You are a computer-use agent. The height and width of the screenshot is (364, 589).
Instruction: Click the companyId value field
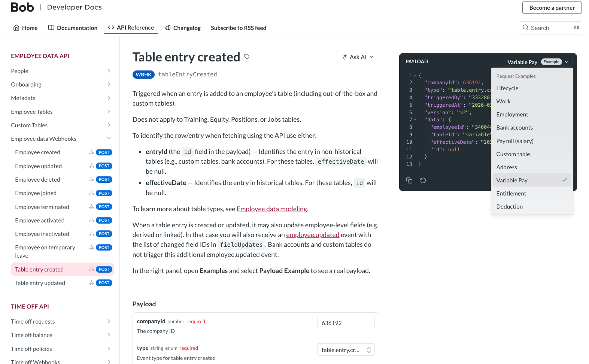(346, 323)
